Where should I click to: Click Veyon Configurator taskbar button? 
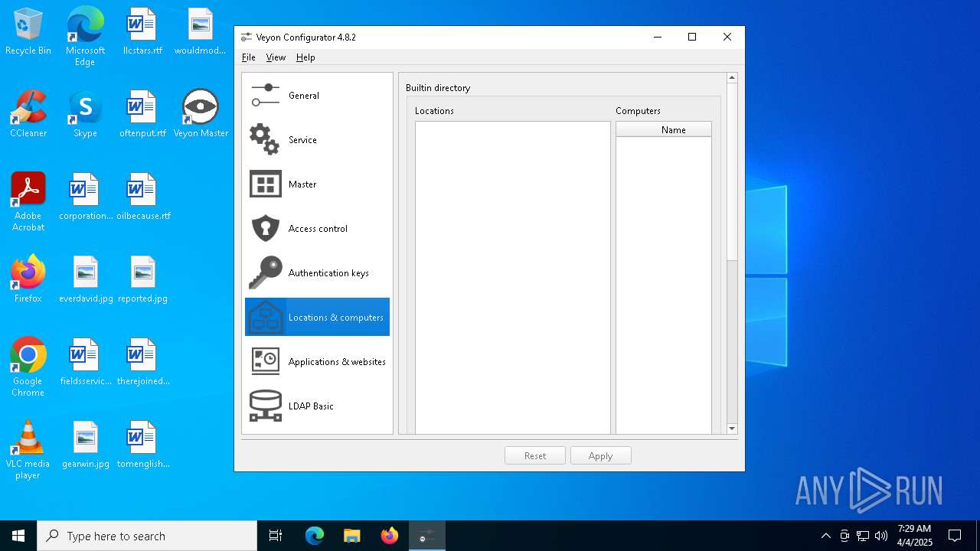tap(426, 536)
